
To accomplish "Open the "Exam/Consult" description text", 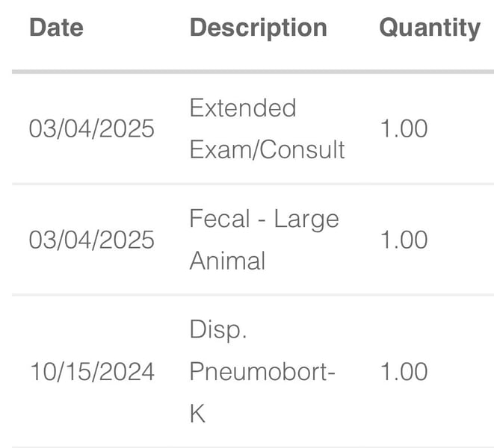I will click(x=267, y=149).
